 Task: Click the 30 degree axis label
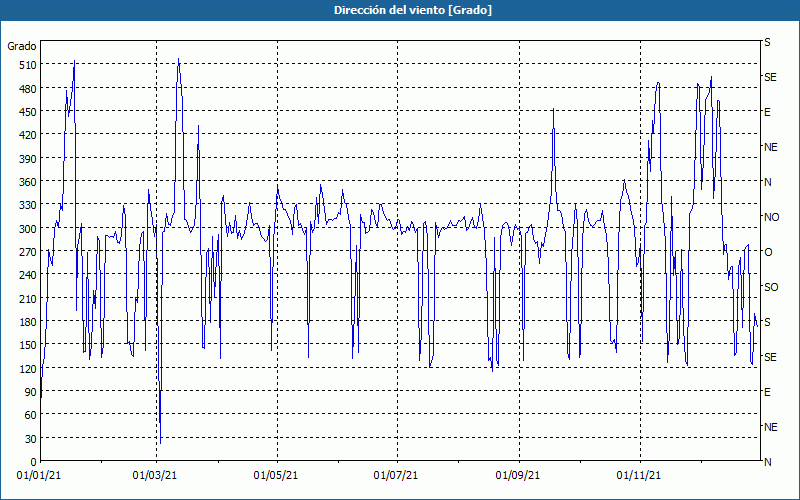(x=31, y=439)
